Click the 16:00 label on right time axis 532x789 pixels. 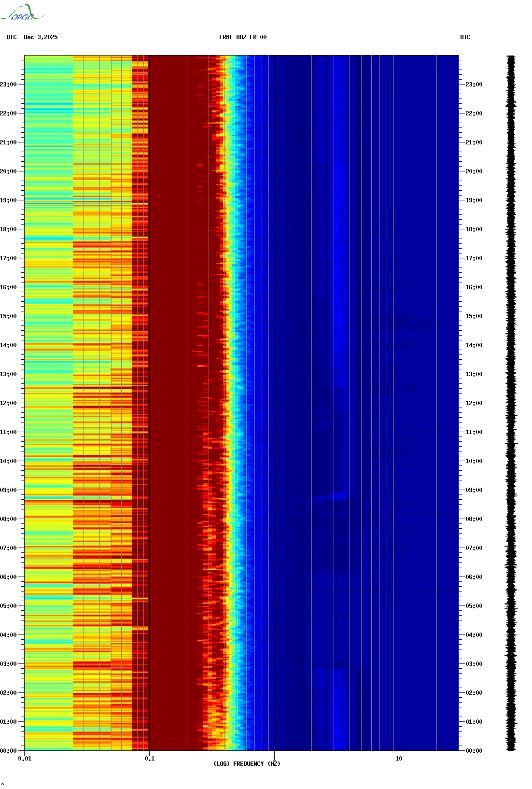[474, 287]
